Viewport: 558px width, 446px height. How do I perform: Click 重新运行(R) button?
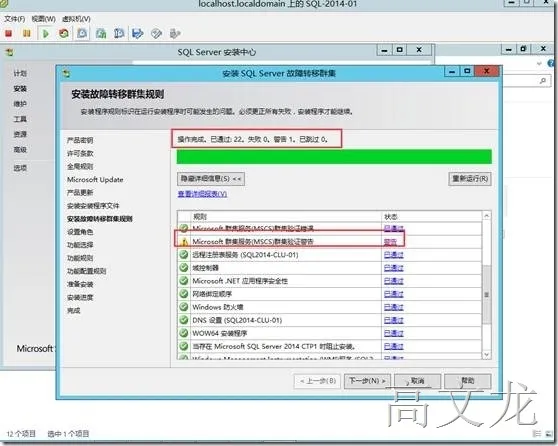[x=470, y=179]
